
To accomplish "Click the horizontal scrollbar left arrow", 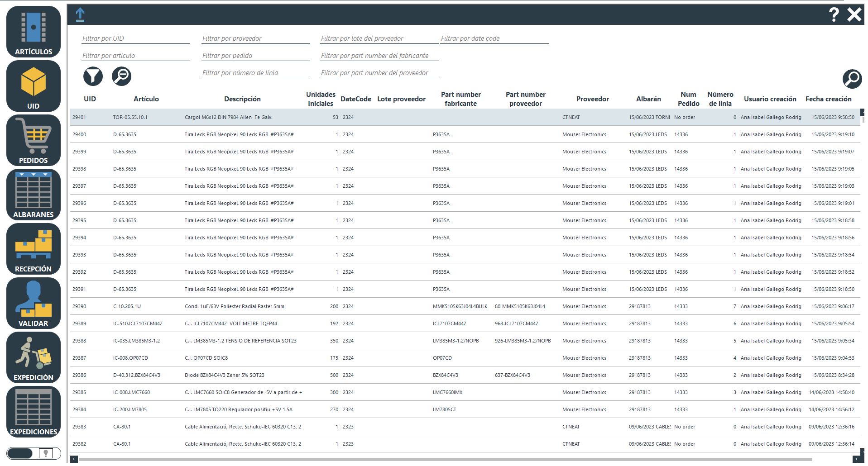I will [74, 459].
